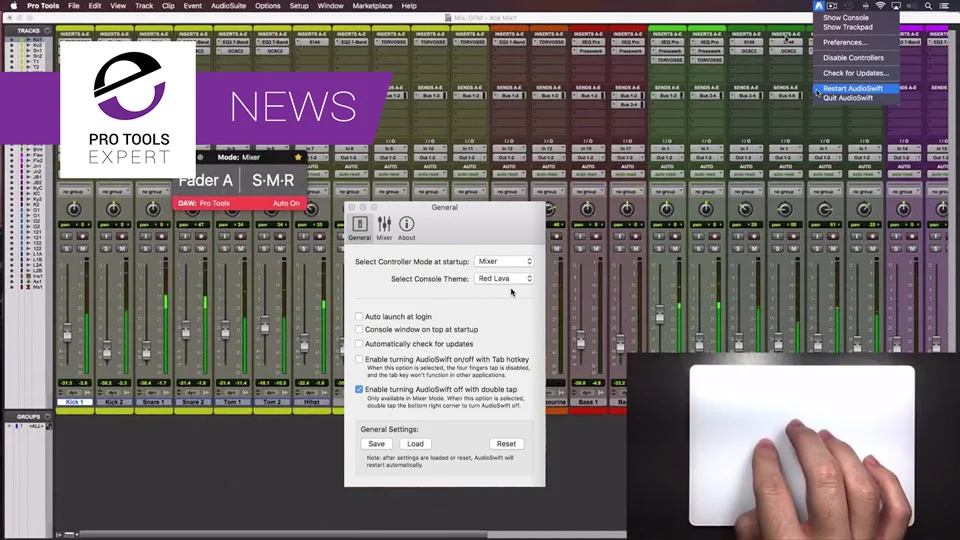Toggle input monitor on Kick 1

point(67,236)
